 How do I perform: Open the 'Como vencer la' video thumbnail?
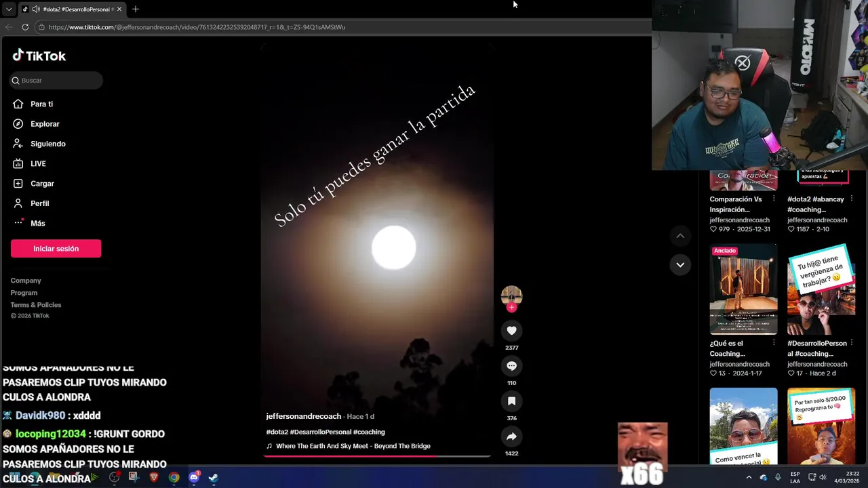[743, 426]
